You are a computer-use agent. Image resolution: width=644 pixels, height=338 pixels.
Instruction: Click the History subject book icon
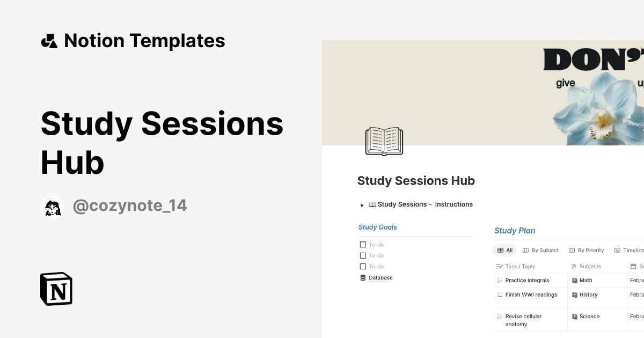click(x=575, y=295)
